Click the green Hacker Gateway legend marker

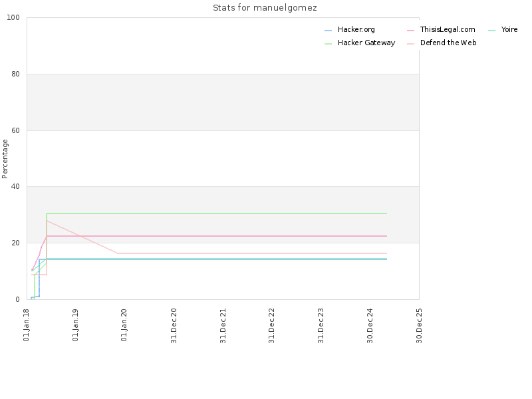[x=328, y=44]
